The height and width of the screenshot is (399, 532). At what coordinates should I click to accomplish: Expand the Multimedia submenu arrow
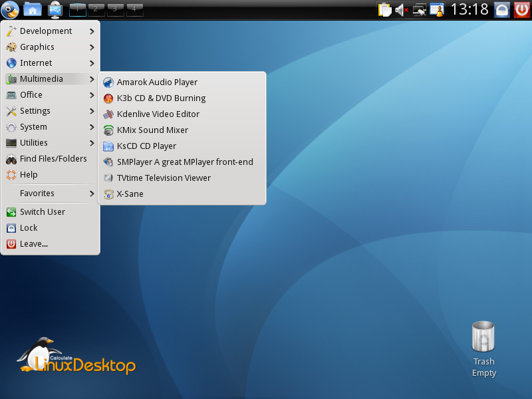click(92, 79)
